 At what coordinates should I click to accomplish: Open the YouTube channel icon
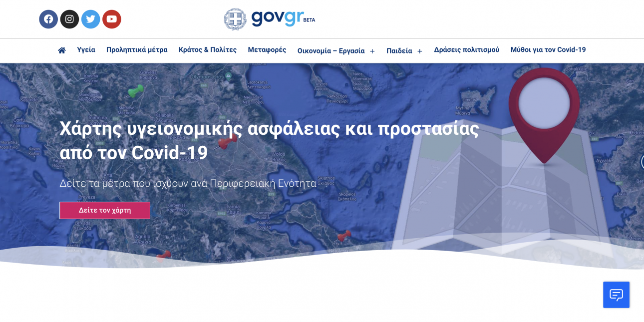(x=111, y=19)
